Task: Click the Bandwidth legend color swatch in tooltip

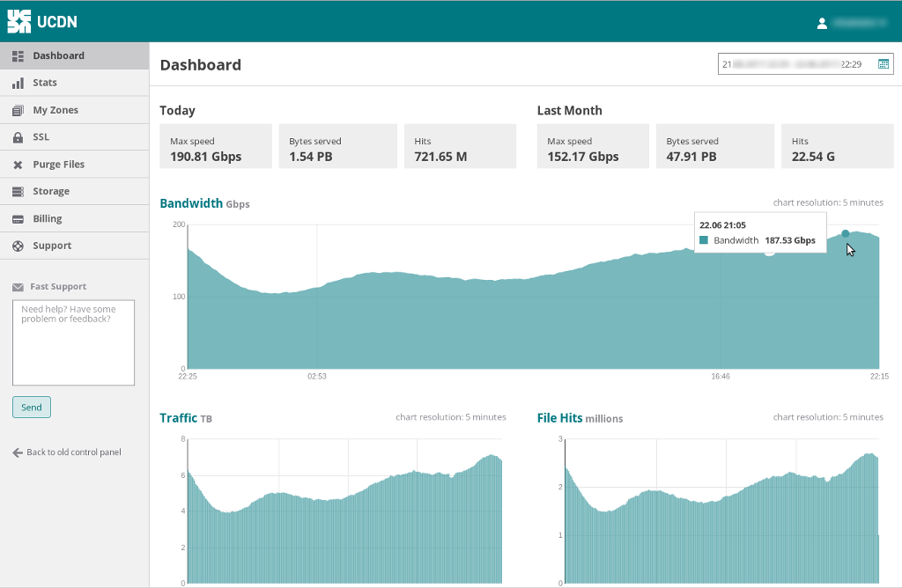Action: pyautogui.click(x=704, y=240)
